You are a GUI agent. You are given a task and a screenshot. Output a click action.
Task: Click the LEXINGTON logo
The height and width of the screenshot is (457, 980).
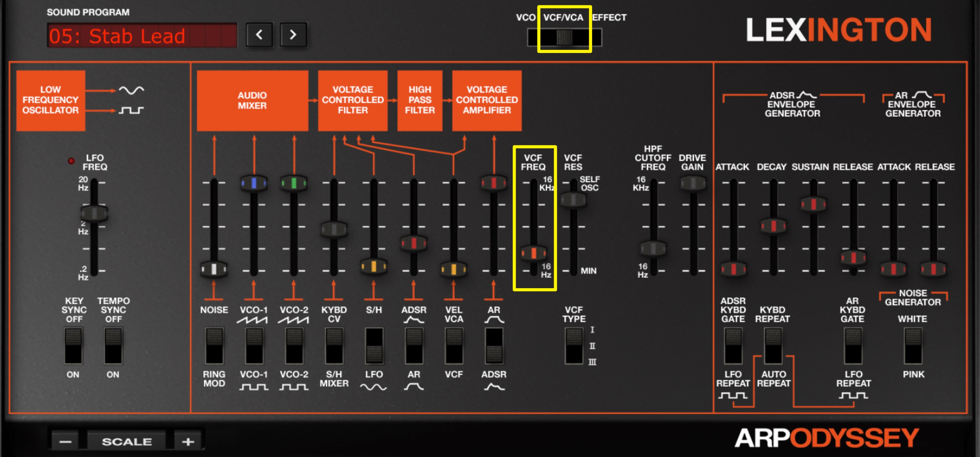click(838, 30)
